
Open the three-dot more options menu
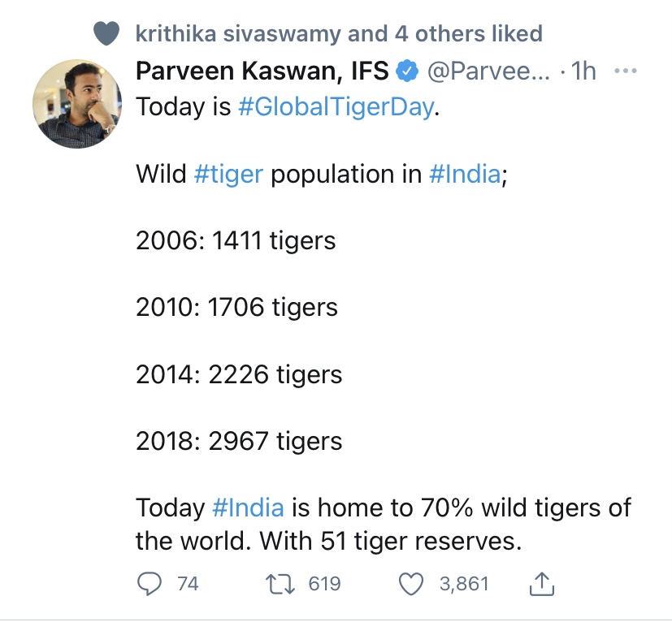click(626, 71)
